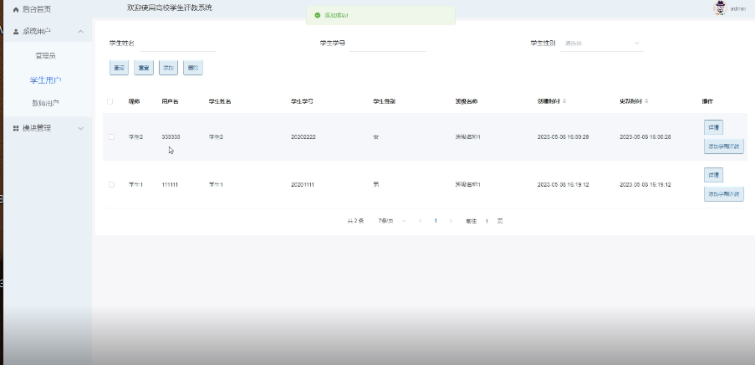Click the success notification message
Viewport: 756px width, 365px height.
(381, 15)
